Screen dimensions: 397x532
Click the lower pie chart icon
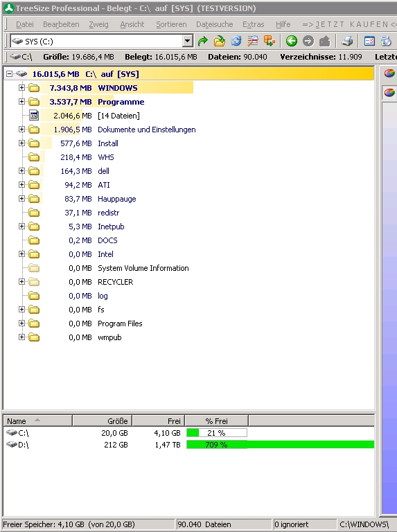click(x=389, y=92)
